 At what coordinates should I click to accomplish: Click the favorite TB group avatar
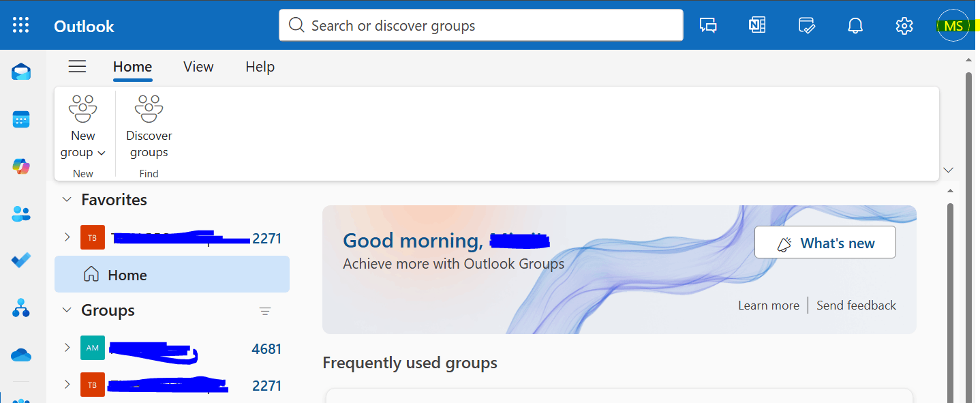pyautogui.click(x=93, y=237)
